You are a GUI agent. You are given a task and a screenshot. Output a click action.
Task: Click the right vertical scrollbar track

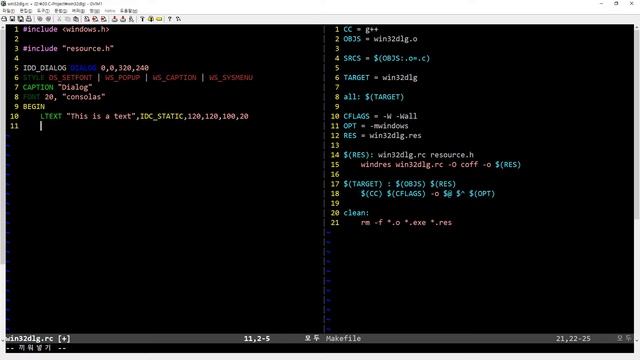637,184
